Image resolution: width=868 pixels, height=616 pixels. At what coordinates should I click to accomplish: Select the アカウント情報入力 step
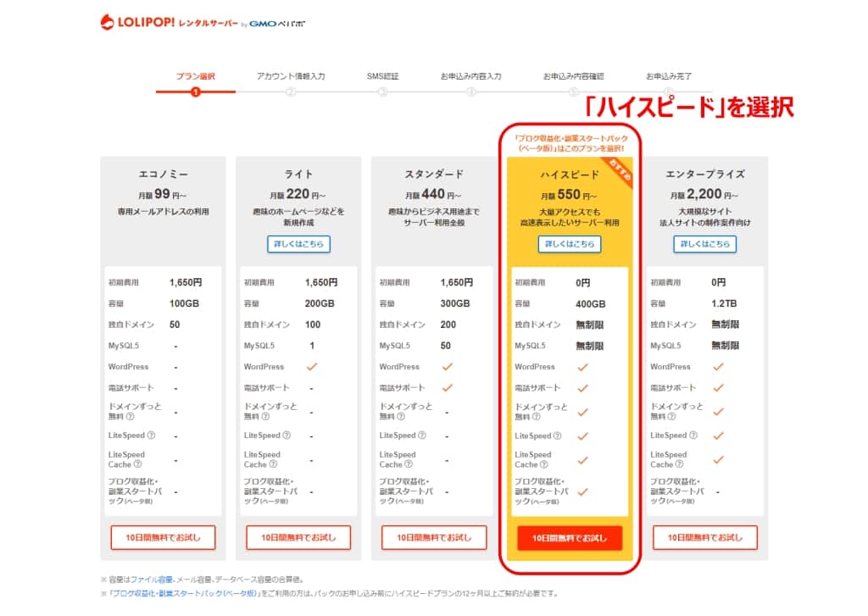pos(291,76)
